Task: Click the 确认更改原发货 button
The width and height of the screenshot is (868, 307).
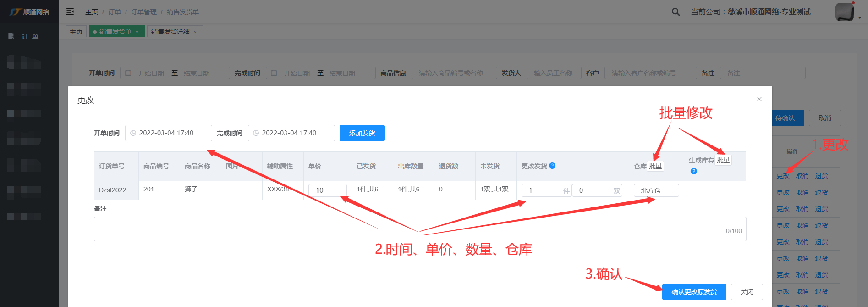Action: click(x=694, y=292)
